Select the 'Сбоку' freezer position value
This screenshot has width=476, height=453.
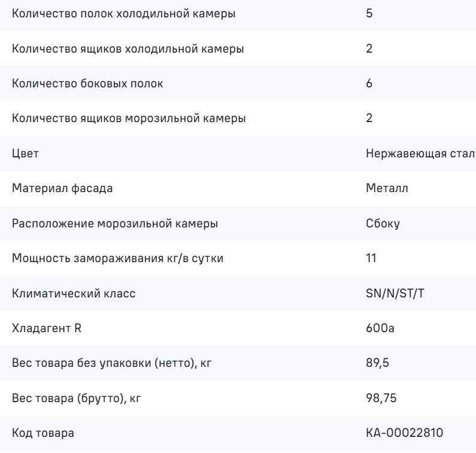point(383,223)
